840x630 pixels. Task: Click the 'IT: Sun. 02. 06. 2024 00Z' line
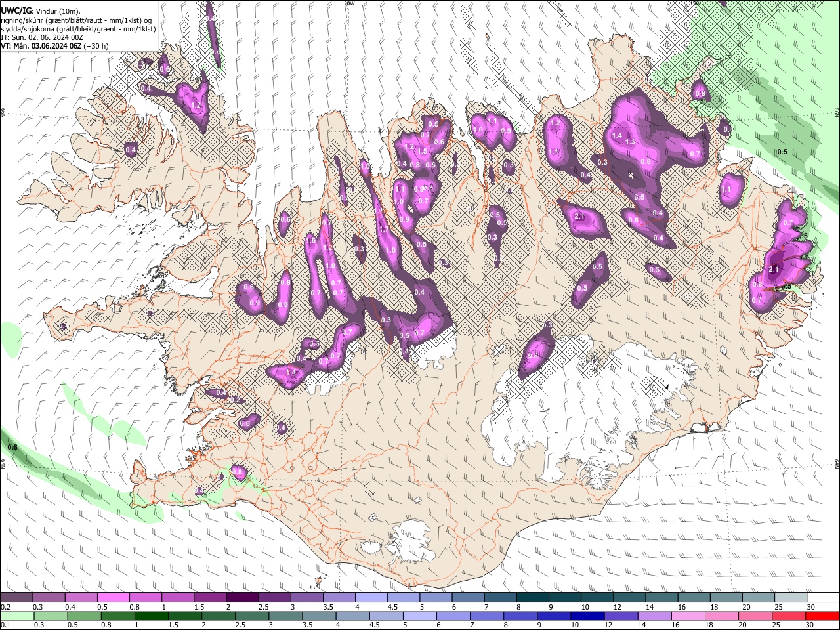click(42, 37)
